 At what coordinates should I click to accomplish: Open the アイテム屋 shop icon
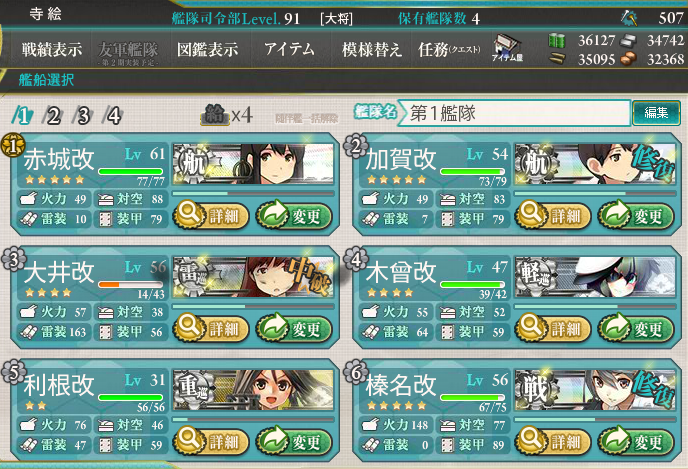(x=507, y=48)
